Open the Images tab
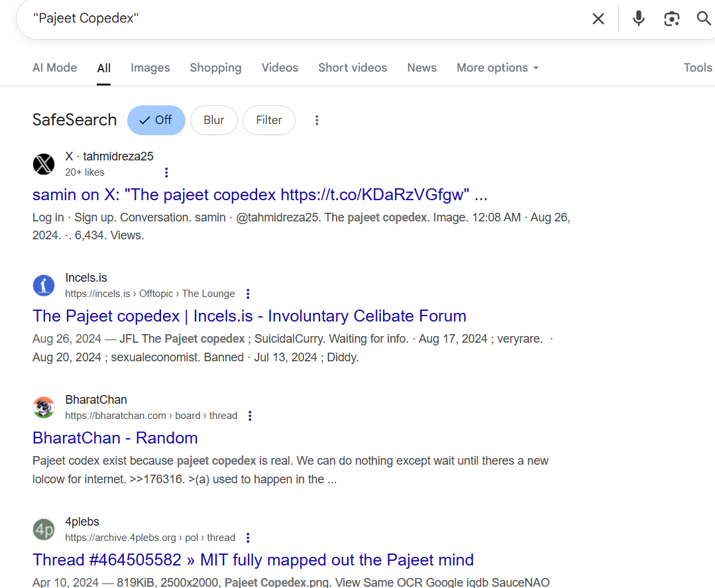 (150, 68)
